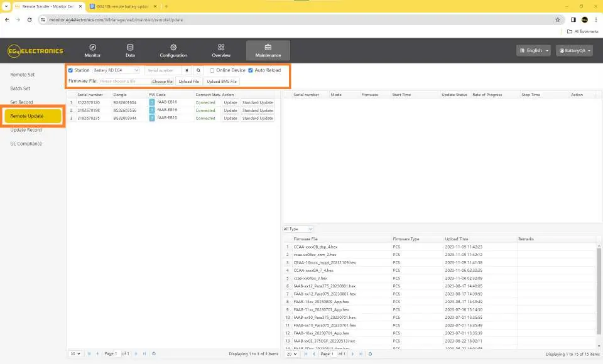Select Batch Set in sidebar
603x364 pixels.
(20, 88)
